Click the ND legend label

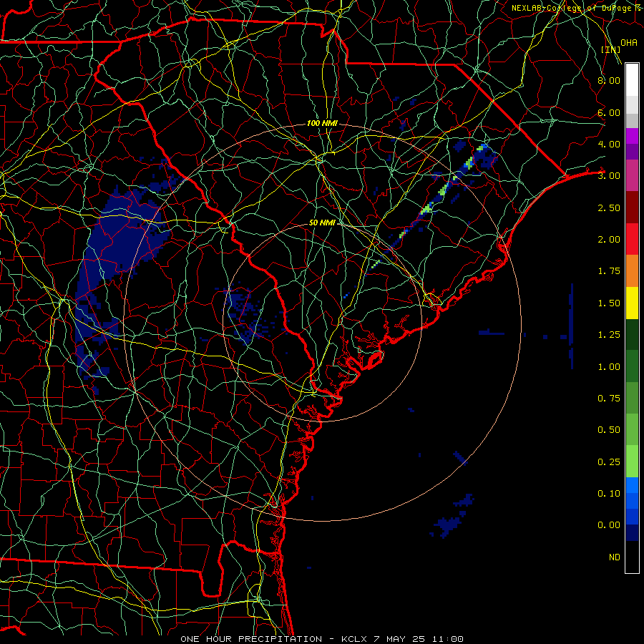pos(615,557)
